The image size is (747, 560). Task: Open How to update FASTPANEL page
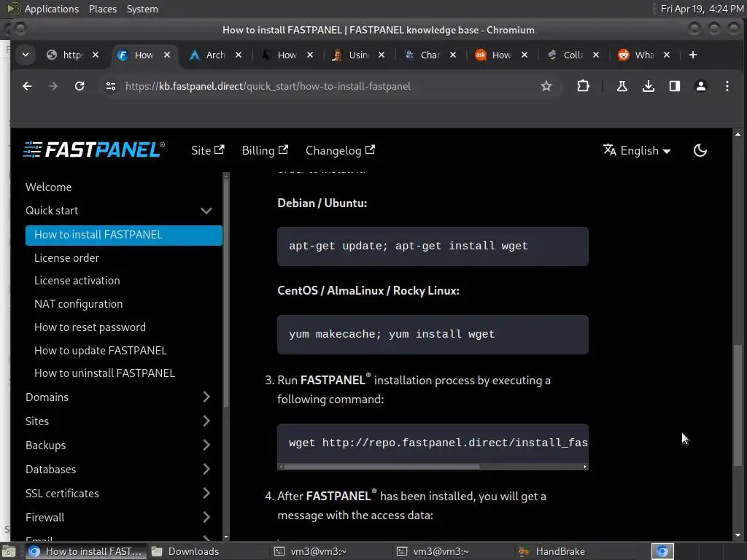click(101, 351)
